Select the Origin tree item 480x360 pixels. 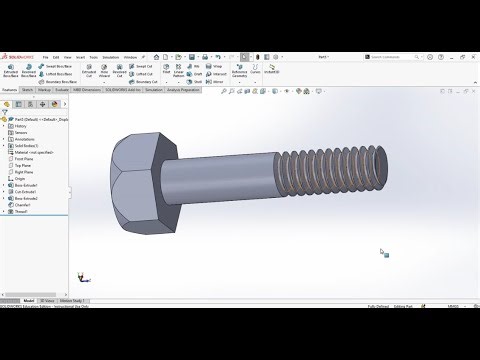click(x=16, y=179)
